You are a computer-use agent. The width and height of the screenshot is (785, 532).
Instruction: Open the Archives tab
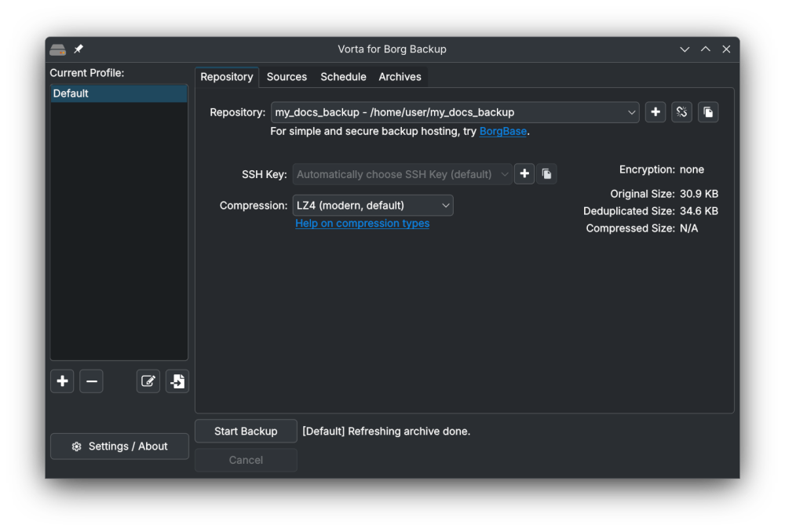(x=400, y=76)
